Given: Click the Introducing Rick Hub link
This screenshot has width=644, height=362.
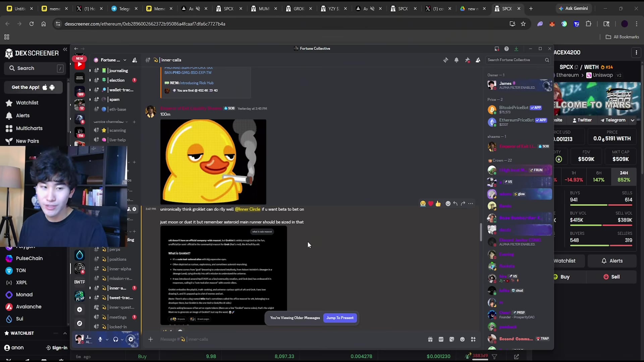Looking at the screenshot, I should click(x=197, y=83).
